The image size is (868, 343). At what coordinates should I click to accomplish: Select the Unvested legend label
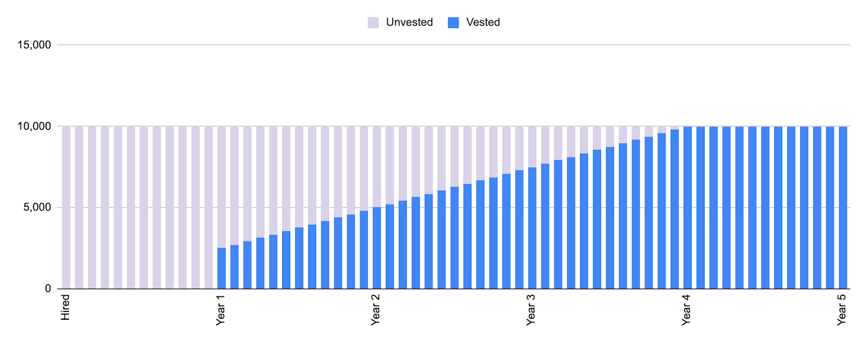coord(410,22)
